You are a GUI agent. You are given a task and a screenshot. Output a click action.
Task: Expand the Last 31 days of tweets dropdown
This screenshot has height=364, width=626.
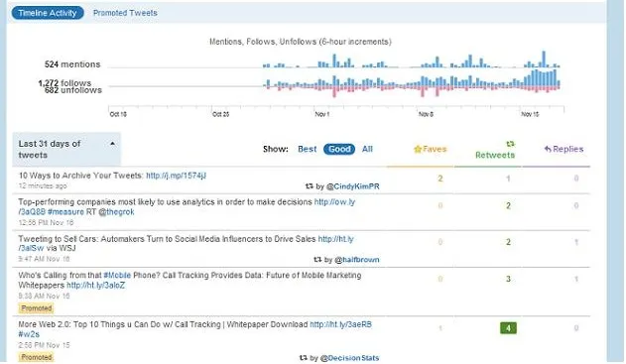(x=66, y=149)
